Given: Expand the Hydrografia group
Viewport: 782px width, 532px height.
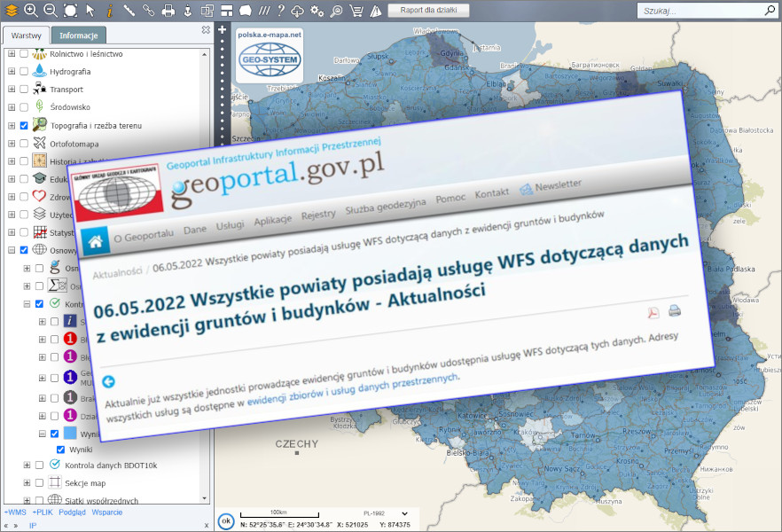Looking at the screenshot, I should 12,71.
